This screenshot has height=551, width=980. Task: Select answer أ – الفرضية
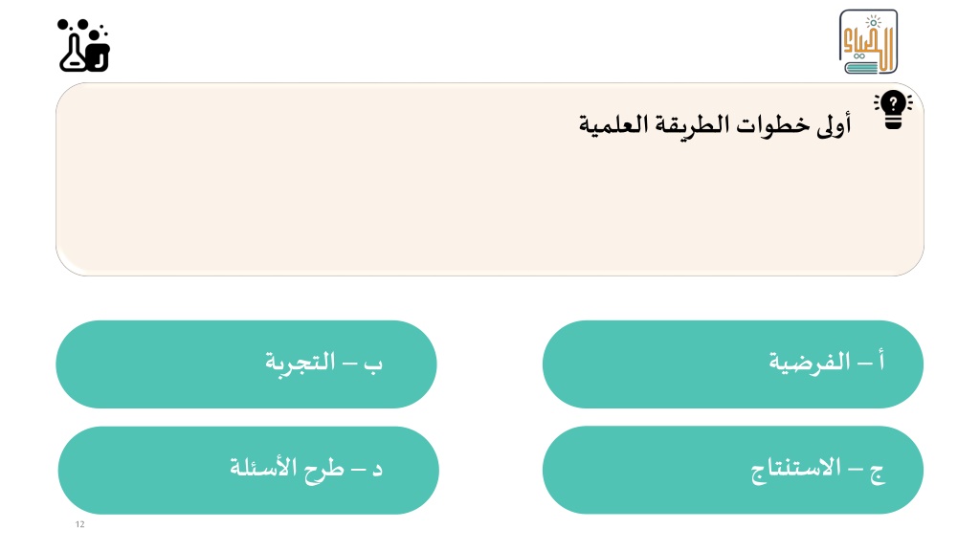[732, 364]
